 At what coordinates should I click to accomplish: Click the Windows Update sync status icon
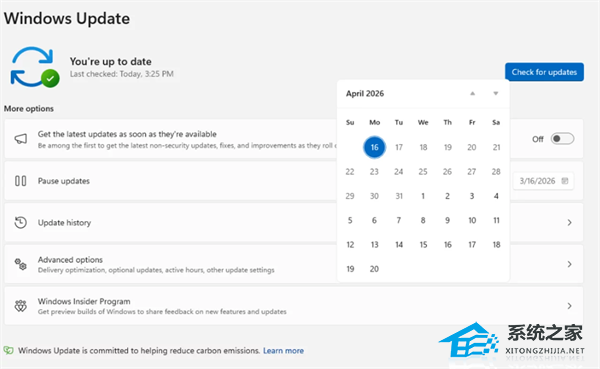point(34,67)
